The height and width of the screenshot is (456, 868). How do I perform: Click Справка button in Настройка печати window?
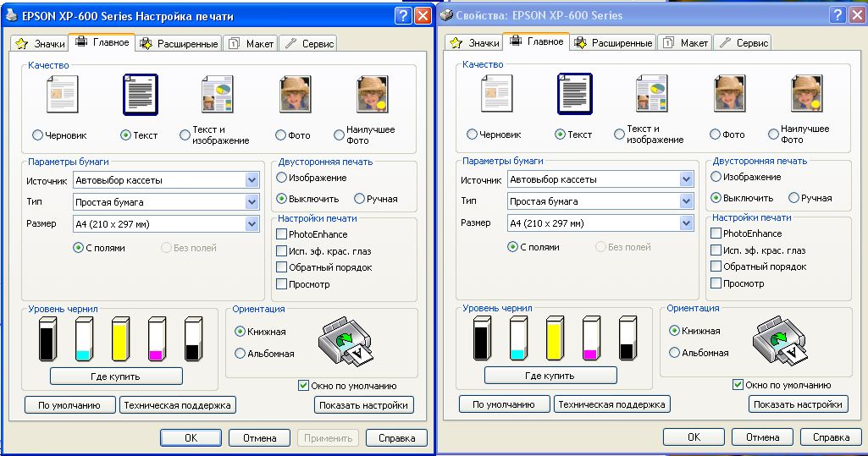pyautogui.click(x=396, y=437)
